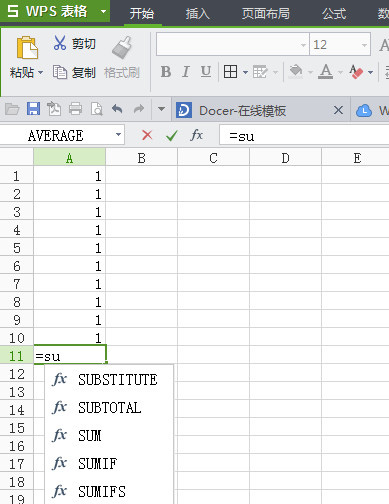Click the Save floppy disk icon

tap(33, 109)
